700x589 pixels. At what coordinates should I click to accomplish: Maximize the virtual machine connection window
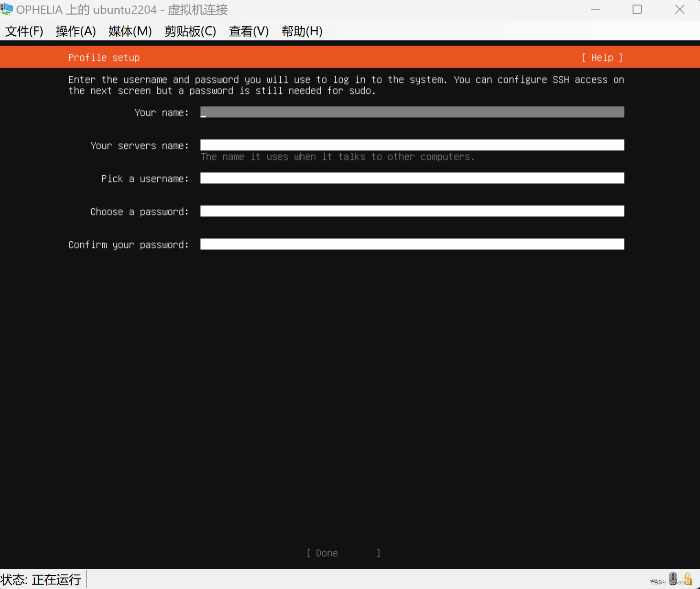pyautogui.click(x=637, y=9)
